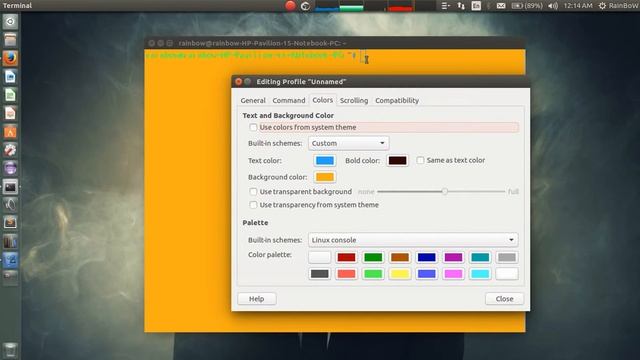This screenshot has height=360, width=640.
Task: Click the purple swatch in top palette row
Action: [x=453, y=257]
